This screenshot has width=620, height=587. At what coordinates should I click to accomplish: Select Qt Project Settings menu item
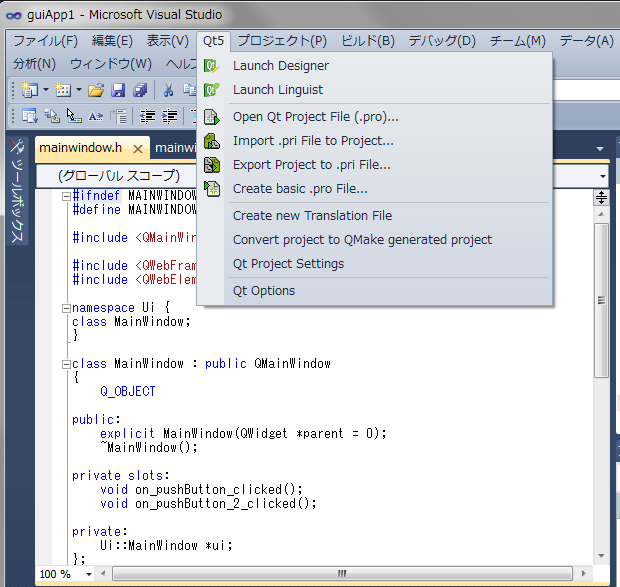pos(288,264)
